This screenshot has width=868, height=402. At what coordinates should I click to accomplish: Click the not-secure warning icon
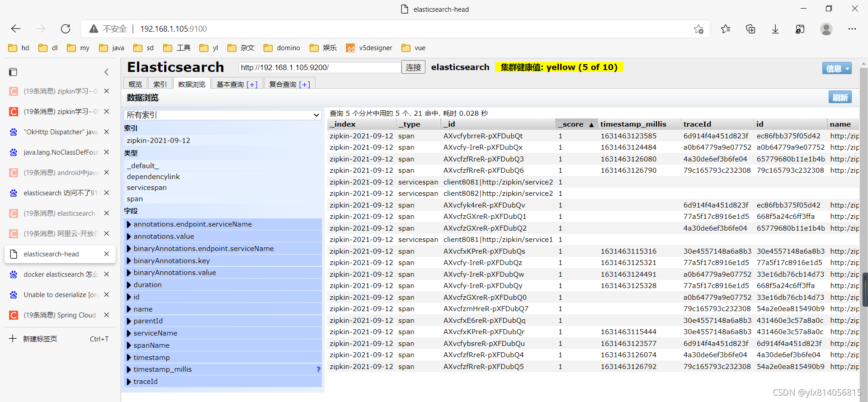(x=94, y=29)
